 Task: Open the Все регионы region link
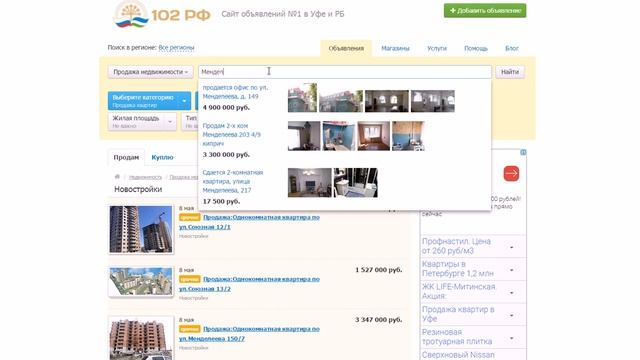[176, 48]
